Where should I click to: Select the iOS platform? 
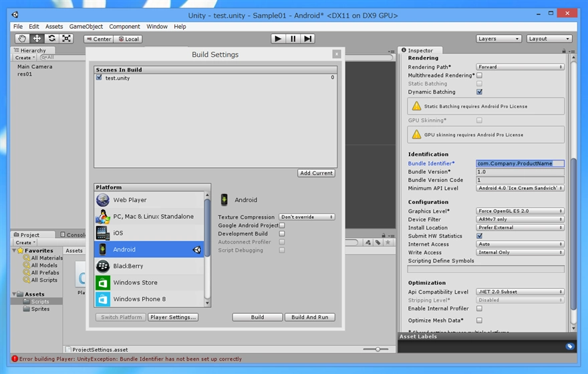(x=149, y=233)
